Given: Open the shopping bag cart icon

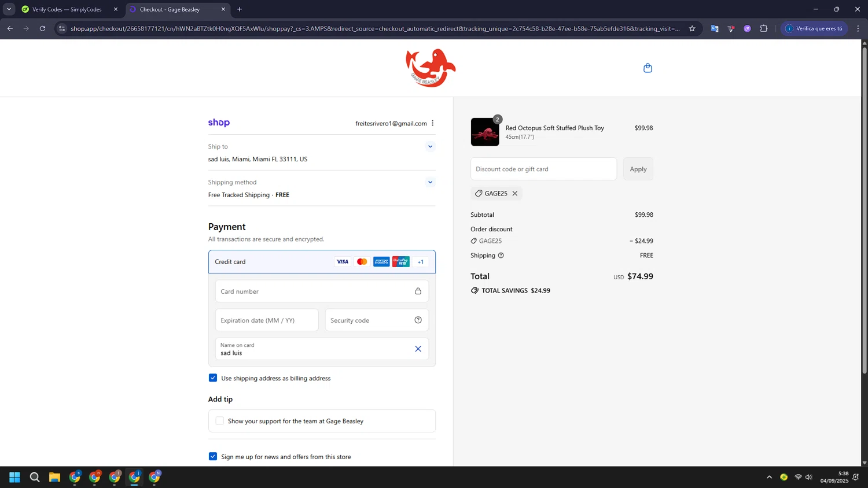Looking at the screenshot, I should click(x=648, y=68).
